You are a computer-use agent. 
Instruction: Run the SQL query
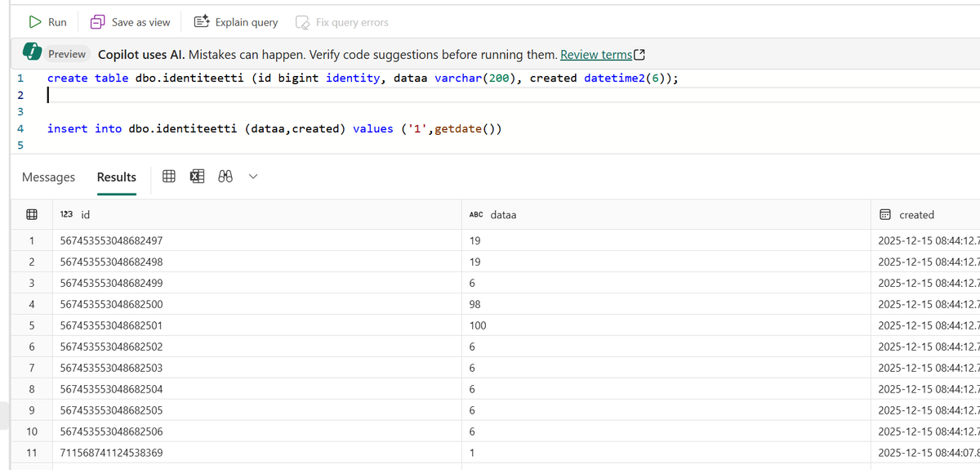point(47,22)
